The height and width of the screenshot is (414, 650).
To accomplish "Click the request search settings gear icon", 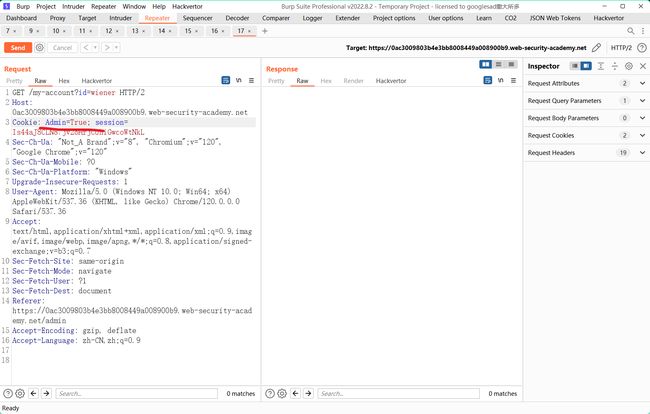I will tap(20, 393).
